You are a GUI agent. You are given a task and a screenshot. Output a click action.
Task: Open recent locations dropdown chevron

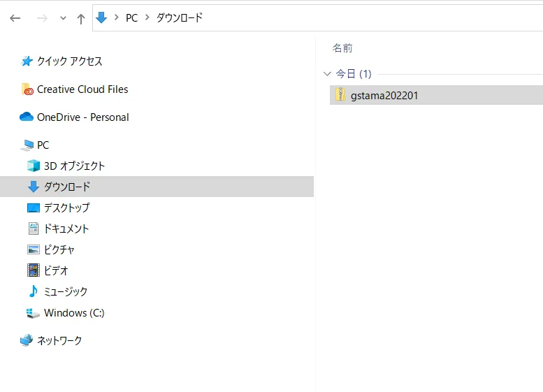click(63, 19)
